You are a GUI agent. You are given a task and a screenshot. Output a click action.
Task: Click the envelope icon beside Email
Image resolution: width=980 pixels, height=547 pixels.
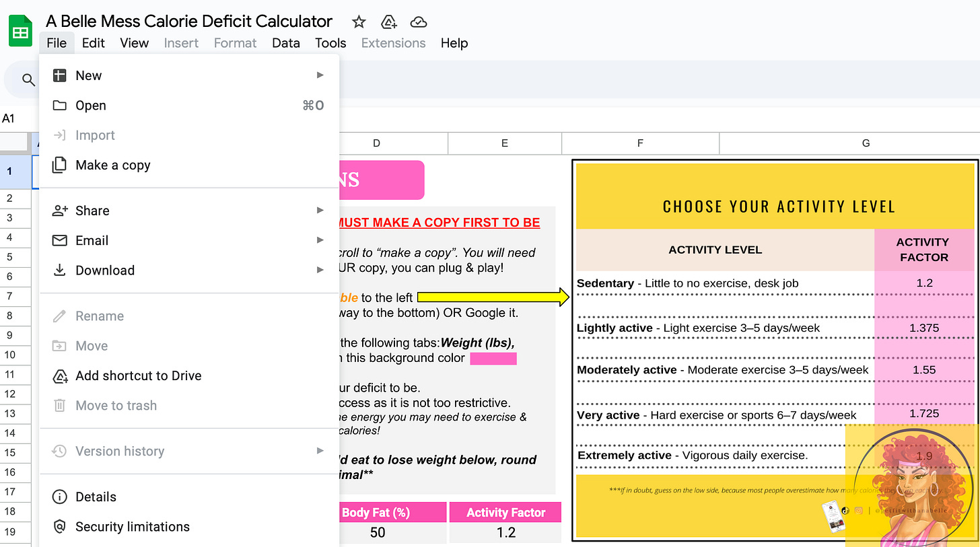pos(59,240)
